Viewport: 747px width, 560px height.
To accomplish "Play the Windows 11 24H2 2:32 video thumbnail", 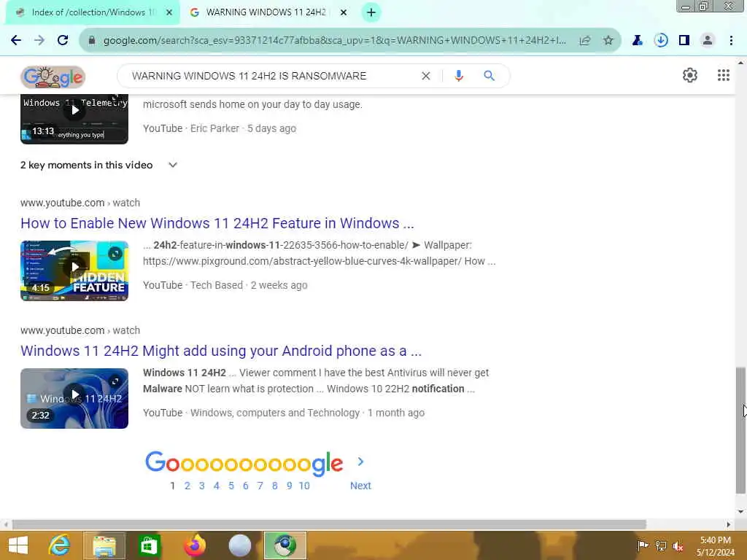I will tap(74, 398).
